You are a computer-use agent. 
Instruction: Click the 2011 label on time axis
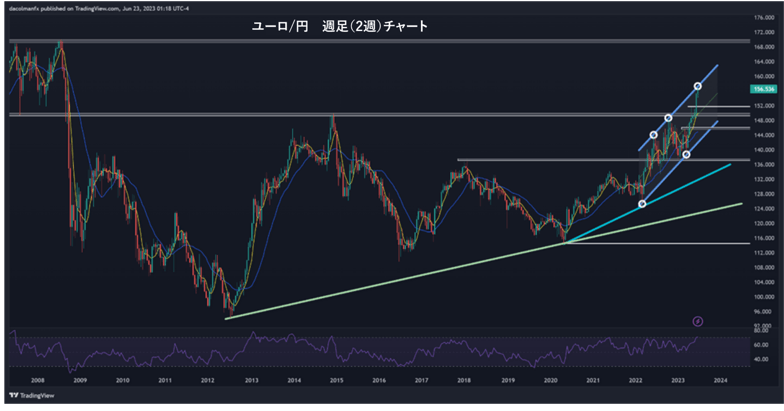pos(165,380)
